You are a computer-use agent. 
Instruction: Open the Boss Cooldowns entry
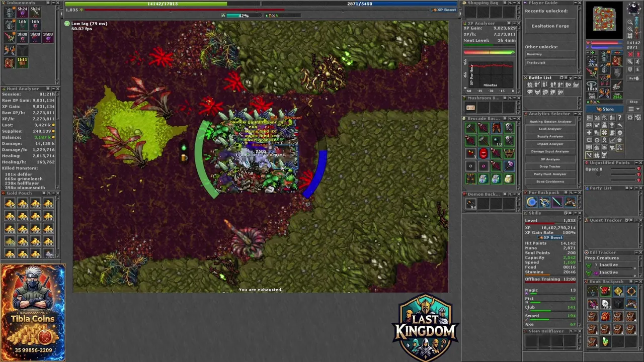click(x=550, y=182)
